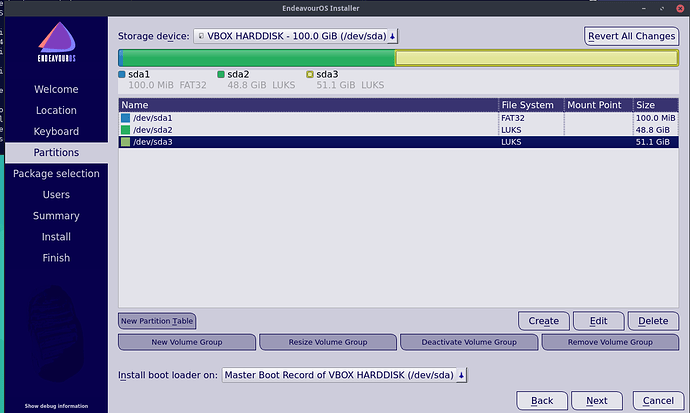Click the olive color square of /dev/sda3
The image size is (690, 413).
click(x=125, y=142)
